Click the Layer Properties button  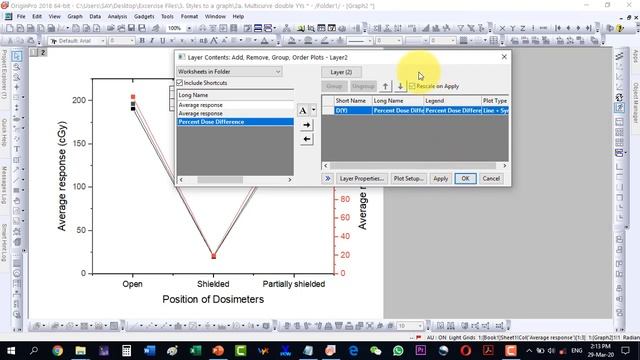(x=362, y=178)
